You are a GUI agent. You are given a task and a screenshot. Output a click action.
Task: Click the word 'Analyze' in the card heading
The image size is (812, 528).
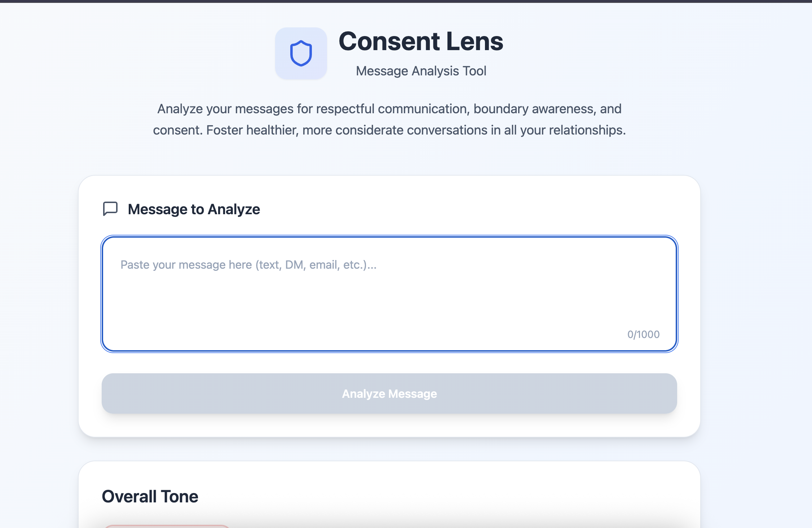click(234, 209)
